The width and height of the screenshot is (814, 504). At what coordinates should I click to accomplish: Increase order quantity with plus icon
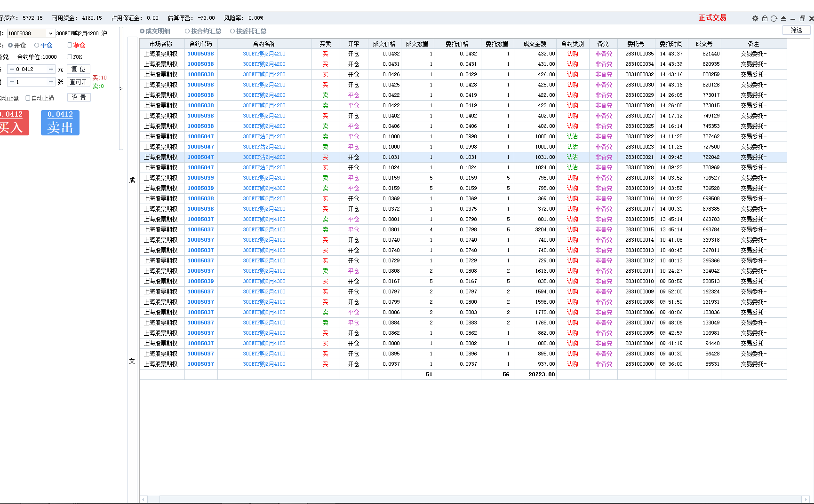(51, 82)
